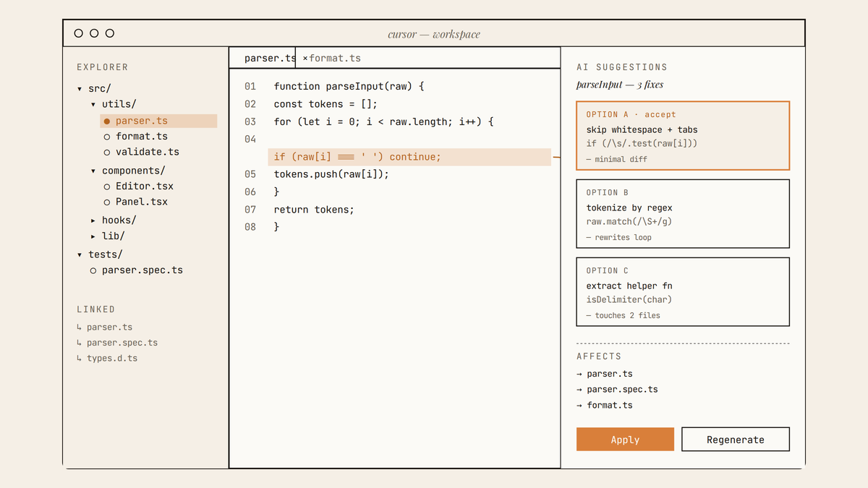Switch to the parser.ts editor tab
Viewport: 868px width, 488px height.
click(x=262, y=58)
